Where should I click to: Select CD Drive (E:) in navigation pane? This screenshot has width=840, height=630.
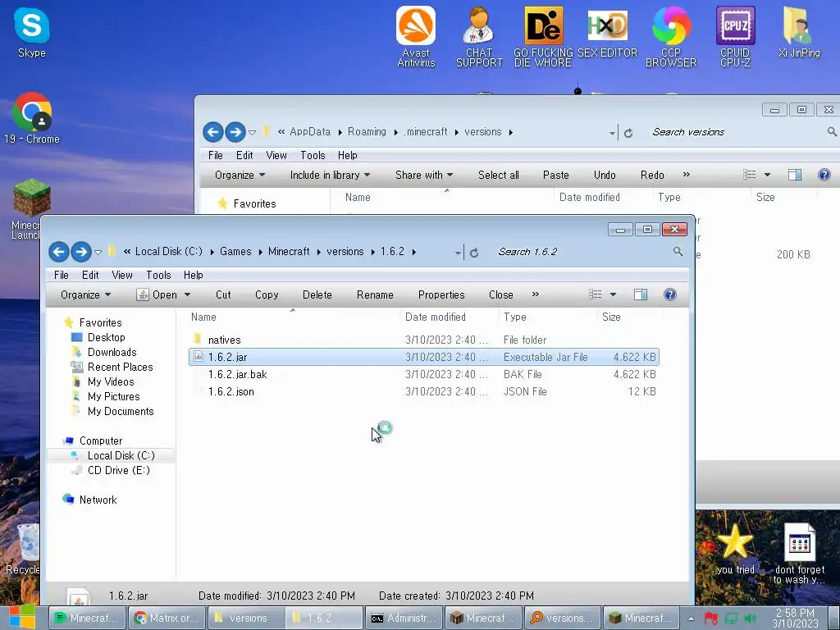click(118, 470)
